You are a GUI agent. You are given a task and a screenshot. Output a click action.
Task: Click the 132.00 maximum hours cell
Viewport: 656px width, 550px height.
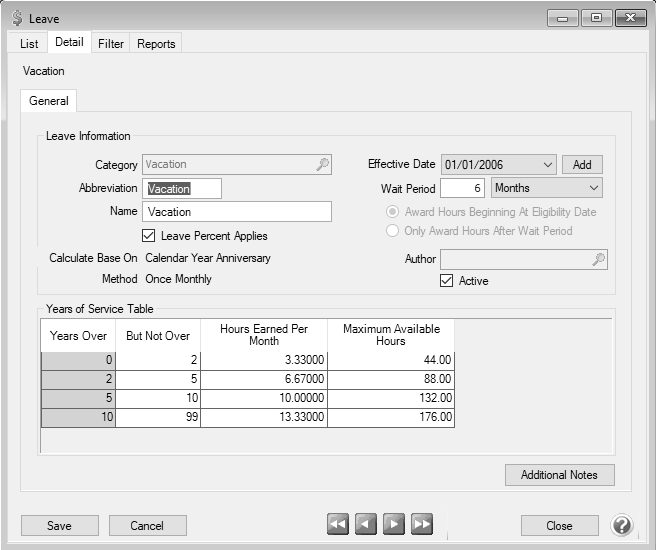point(391,398)
